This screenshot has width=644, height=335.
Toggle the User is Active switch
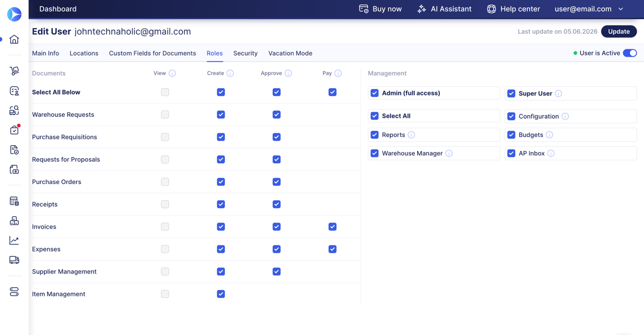[630, 53]
